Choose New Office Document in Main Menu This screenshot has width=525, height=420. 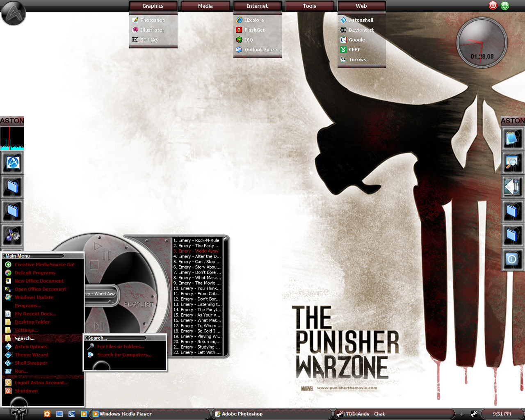[43, 281]
